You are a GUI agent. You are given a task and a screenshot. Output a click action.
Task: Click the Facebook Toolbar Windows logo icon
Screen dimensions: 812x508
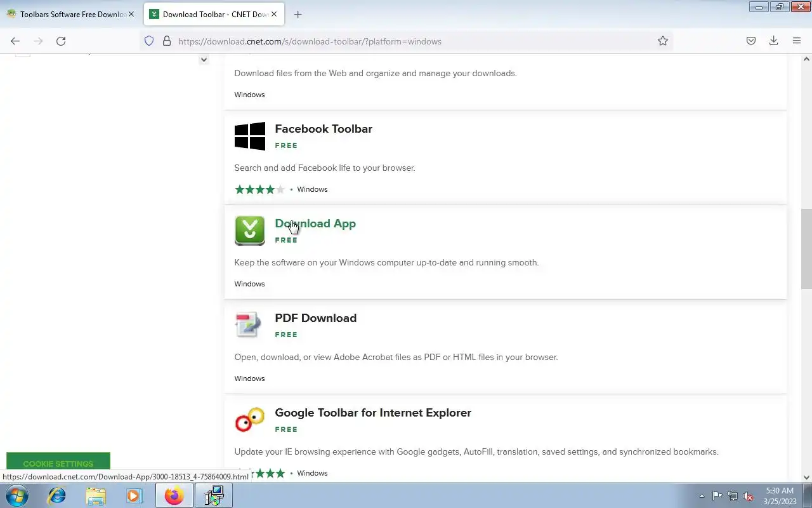(250, 136)
